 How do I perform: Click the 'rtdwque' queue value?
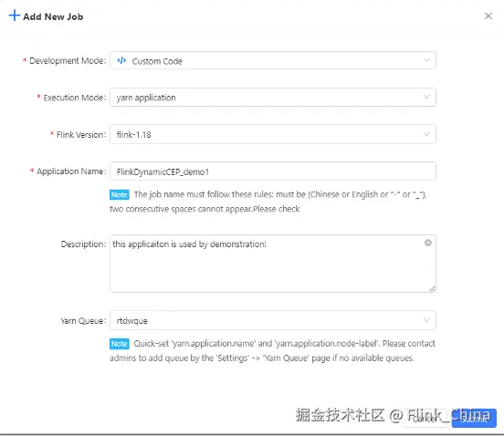(x=131, y=321)
